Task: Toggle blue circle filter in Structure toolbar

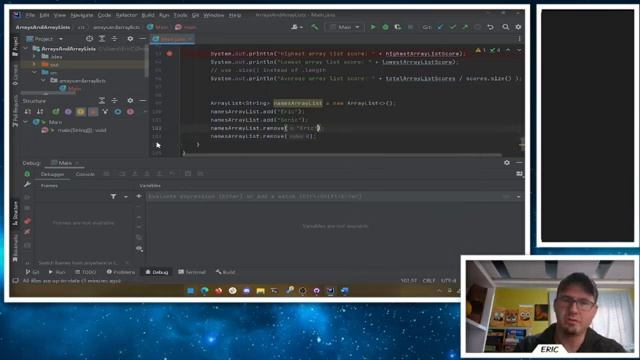Action: (118, 111)
